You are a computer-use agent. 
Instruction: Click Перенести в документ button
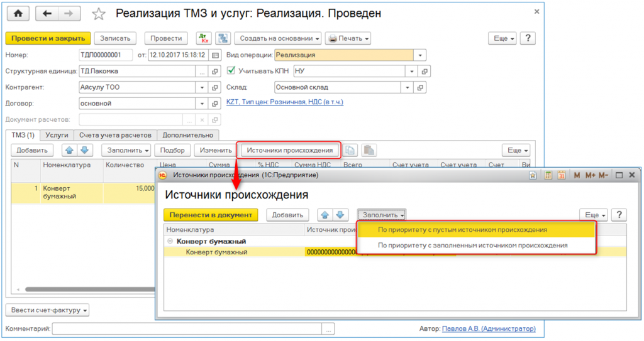point(211,215)
